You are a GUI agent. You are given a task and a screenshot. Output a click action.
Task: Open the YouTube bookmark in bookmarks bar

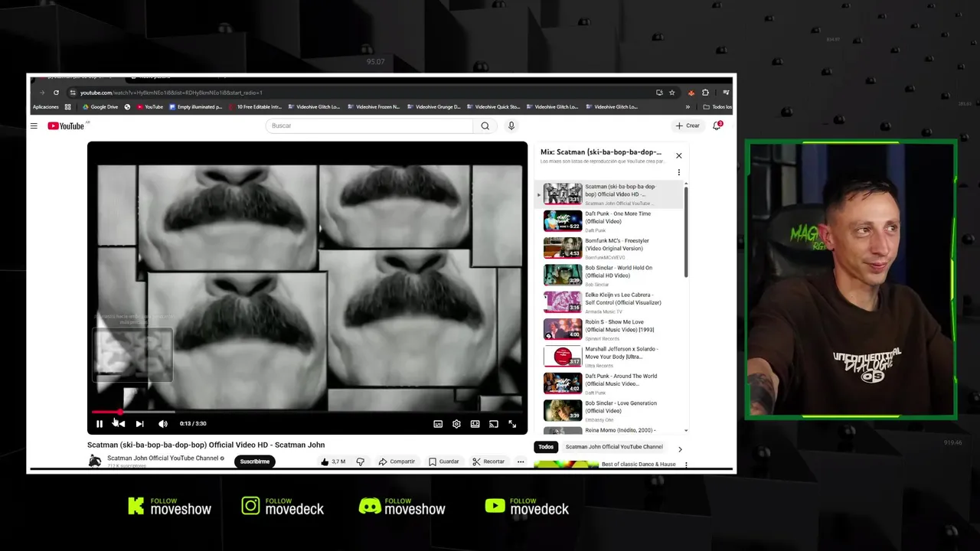click(x=150, y=107)
